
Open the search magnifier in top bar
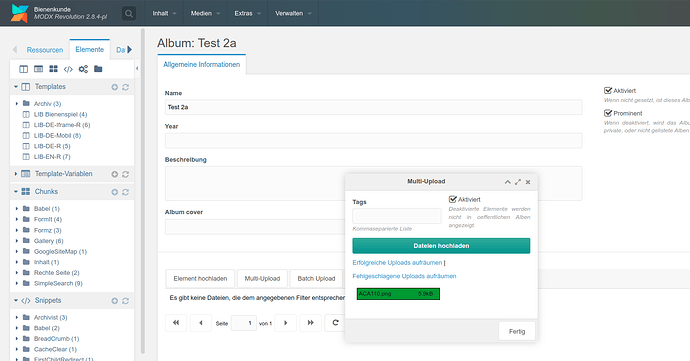[x=128, y=13]
